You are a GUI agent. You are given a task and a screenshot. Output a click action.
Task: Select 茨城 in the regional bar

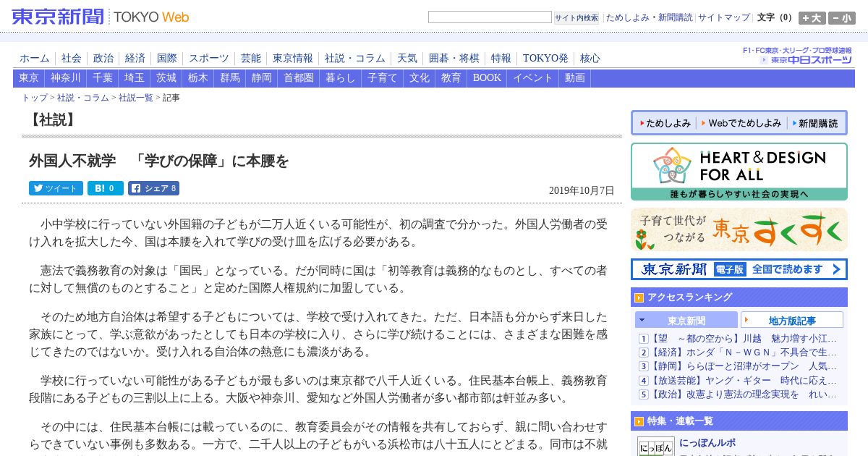[x=166, y=78]
